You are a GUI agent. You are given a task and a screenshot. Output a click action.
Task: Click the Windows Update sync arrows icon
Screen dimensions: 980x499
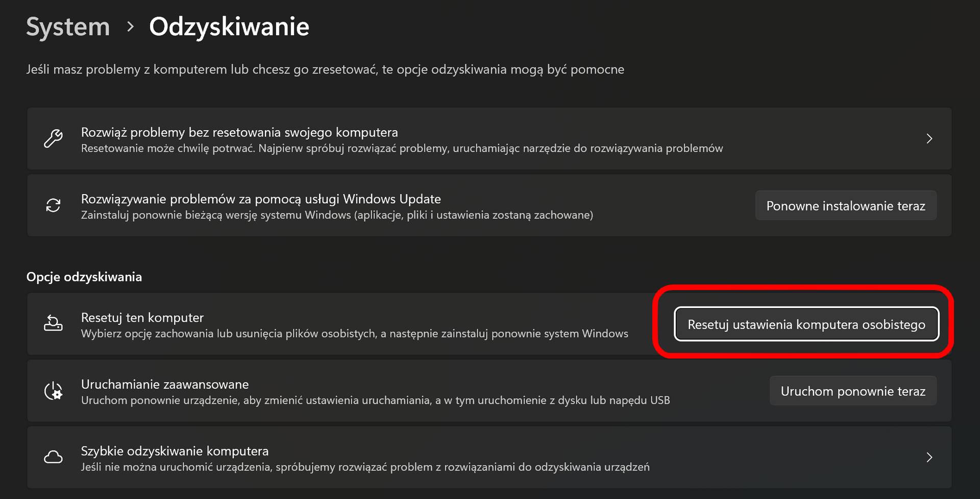tap(54, 205)
